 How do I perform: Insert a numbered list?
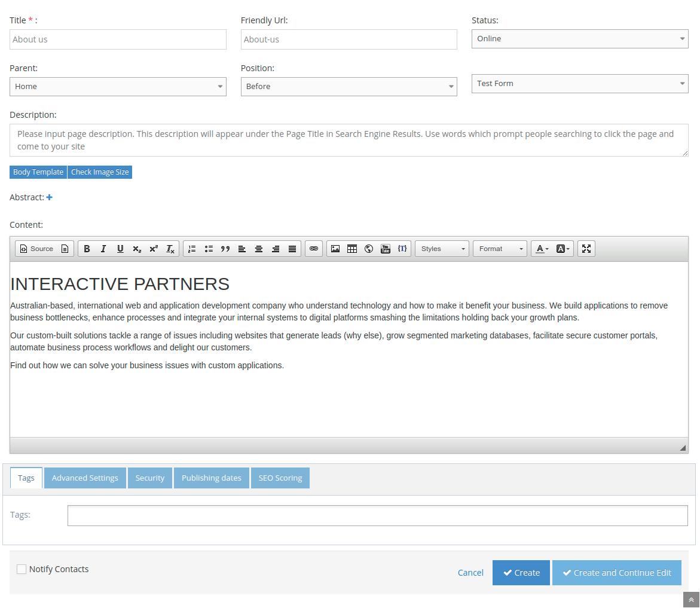(192, 249)
